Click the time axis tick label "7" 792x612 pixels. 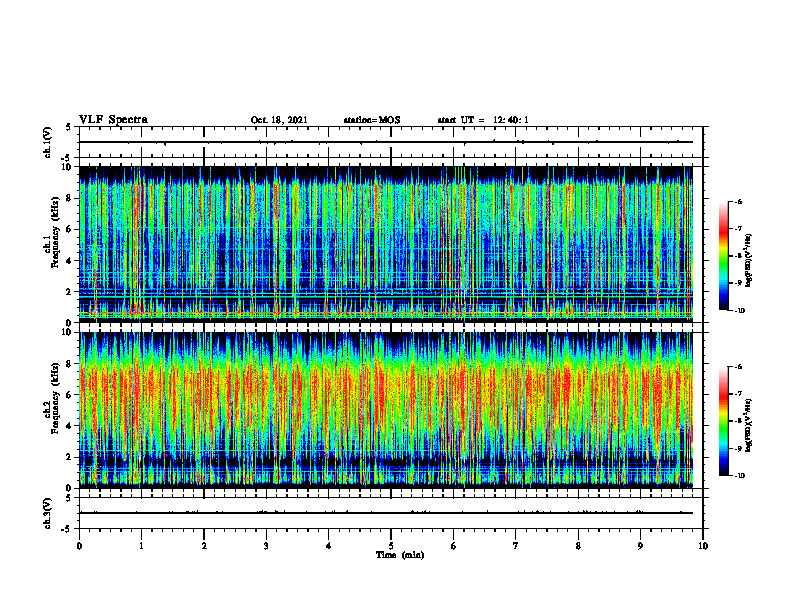516,546
